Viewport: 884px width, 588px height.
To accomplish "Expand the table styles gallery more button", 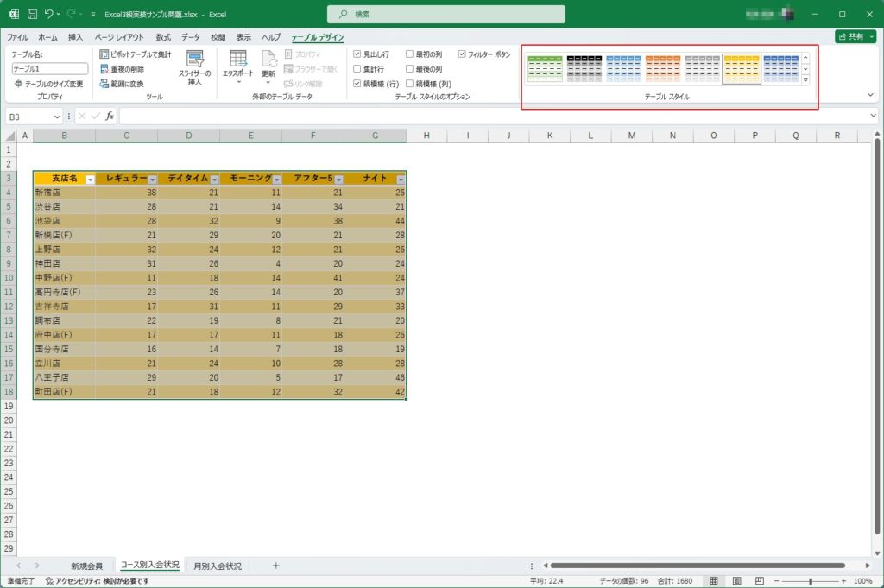I will pos(805,80).
